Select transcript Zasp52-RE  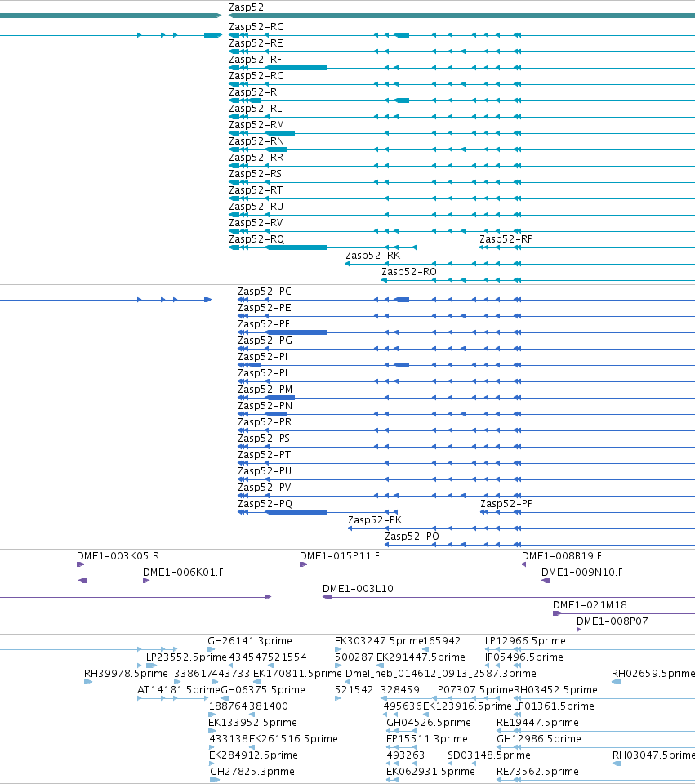coord(255,43)
